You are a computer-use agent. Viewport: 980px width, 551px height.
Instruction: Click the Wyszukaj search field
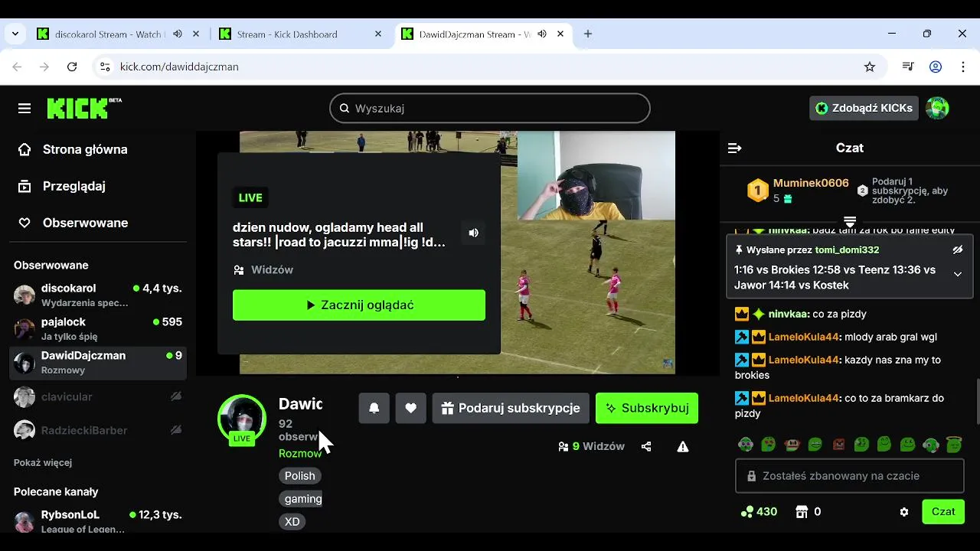[x=490, y=108]
